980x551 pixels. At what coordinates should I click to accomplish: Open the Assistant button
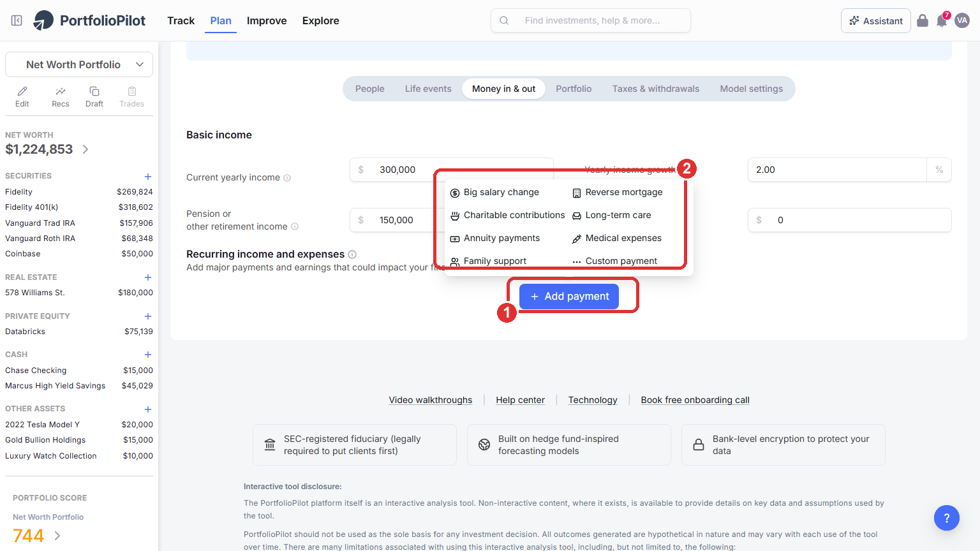[x=876, y=20]
